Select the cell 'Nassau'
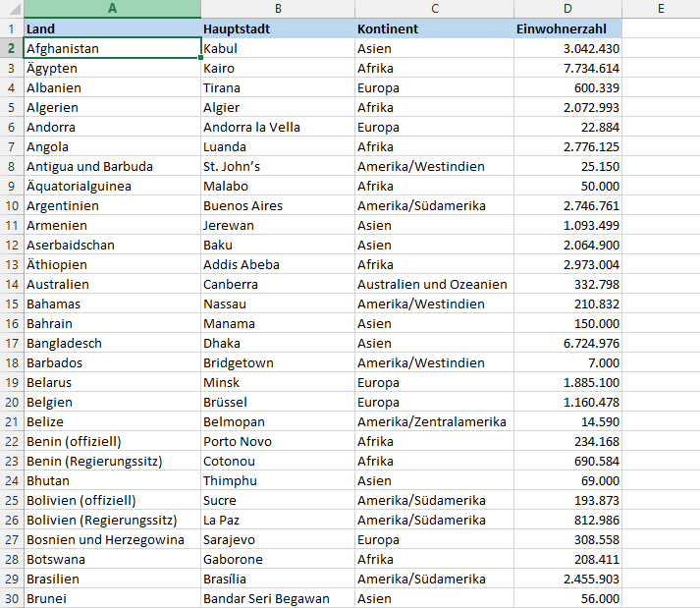Image resolution: width=700 pixels, height=608 pixels. (278, 304)
